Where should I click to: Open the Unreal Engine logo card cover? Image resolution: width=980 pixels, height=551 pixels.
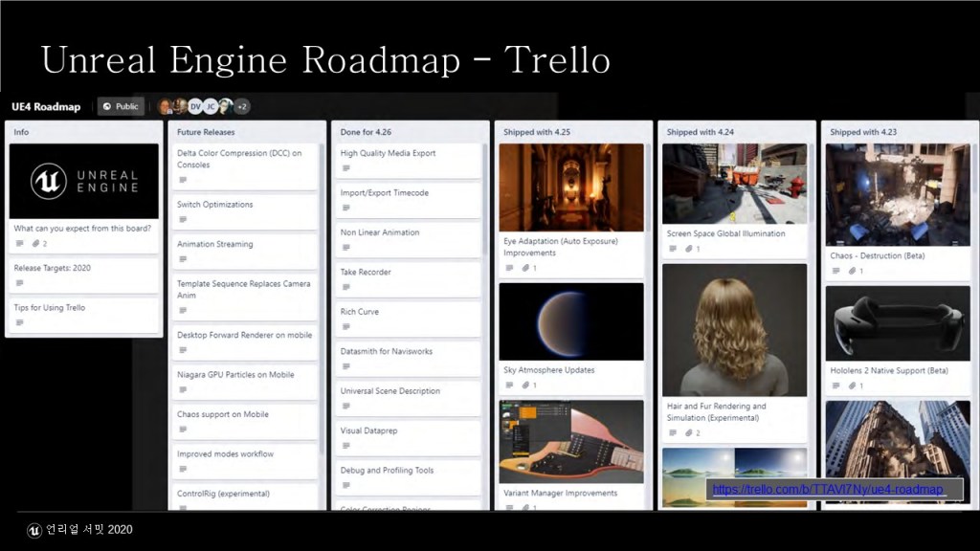coord(83,181)
